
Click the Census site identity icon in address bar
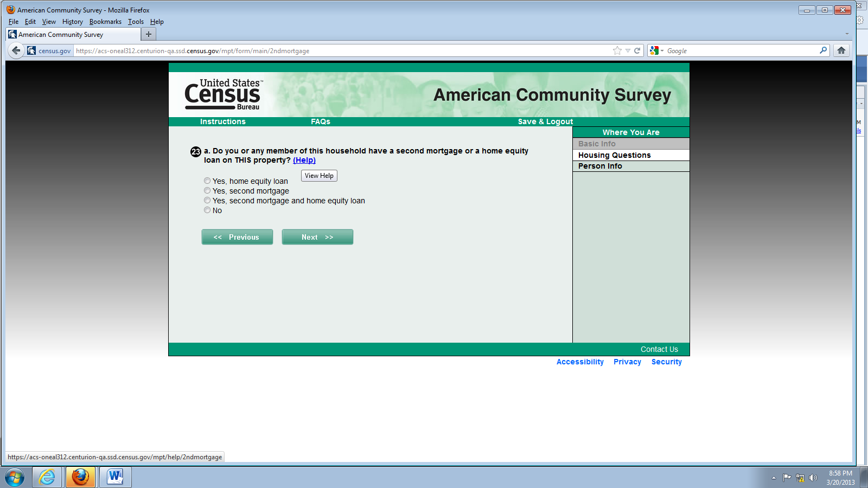click(x=31, y=50)
